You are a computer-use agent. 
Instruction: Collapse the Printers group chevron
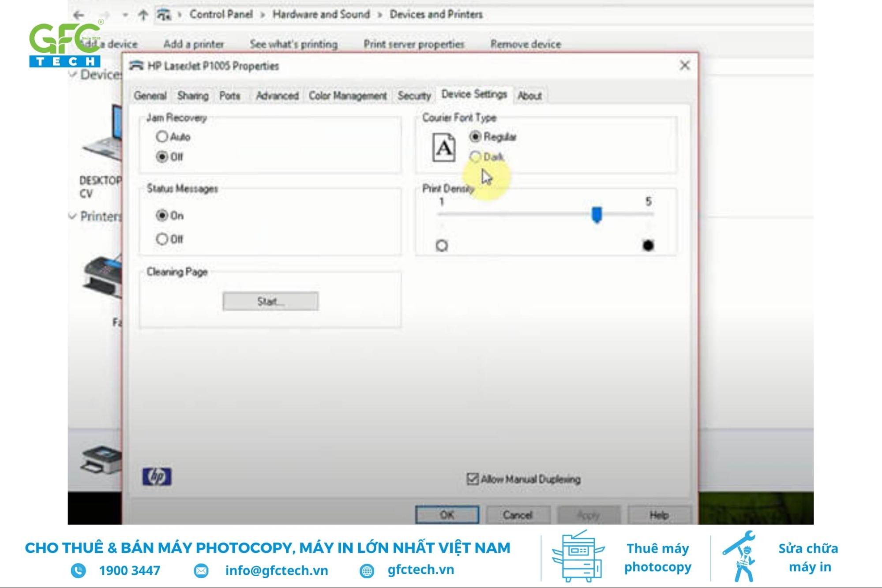click(x=73, y=216)
